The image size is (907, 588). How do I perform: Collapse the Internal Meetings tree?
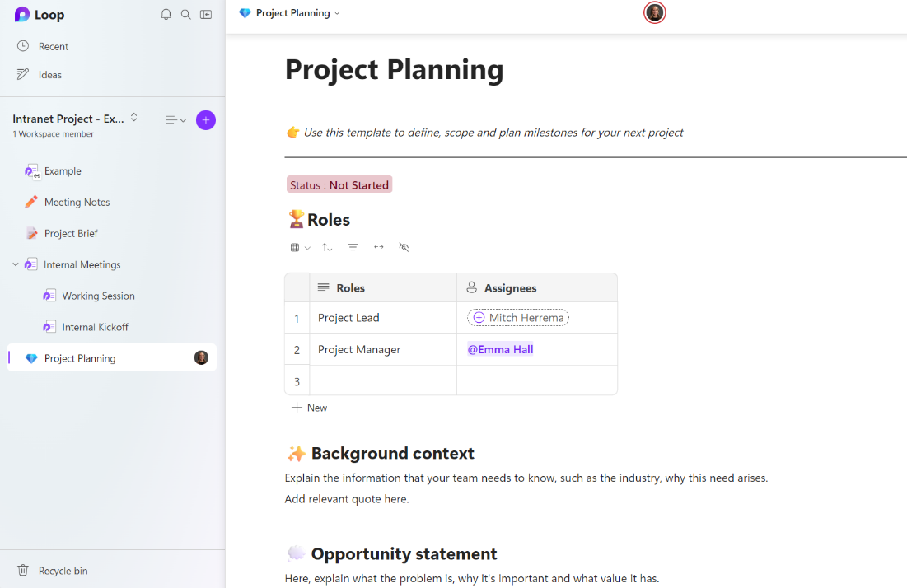click(x=16, y=264)
